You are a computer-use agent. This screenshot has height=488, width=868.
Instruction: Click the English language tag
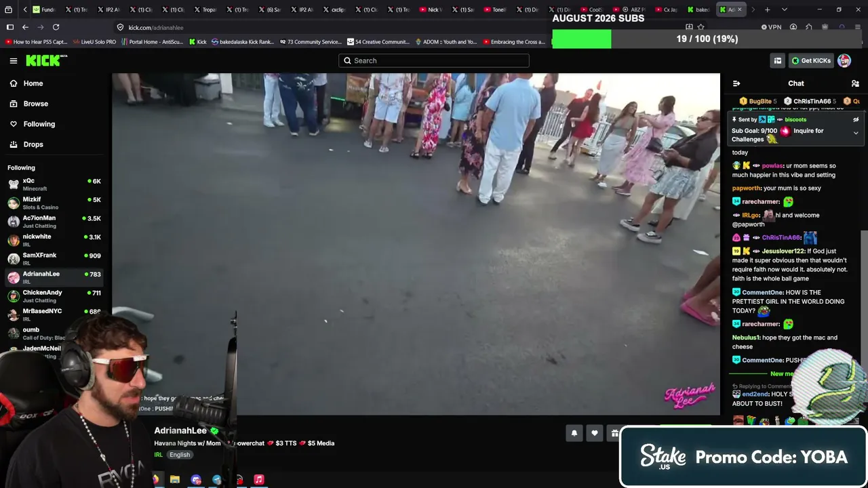coord(180,455)
